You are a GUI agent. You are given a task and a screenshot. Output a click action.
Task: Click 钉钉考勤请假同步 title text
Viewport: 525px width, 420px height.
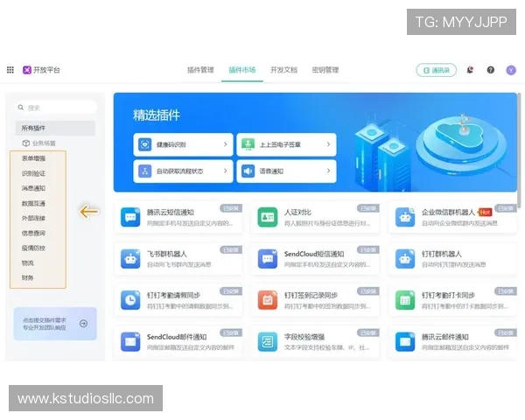click(x=173, y=296)
